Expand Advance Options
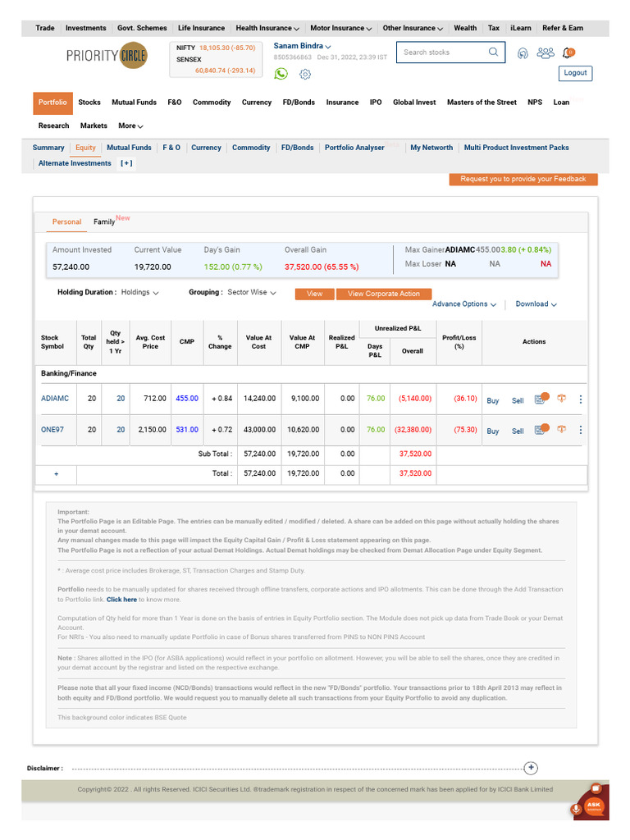Screen dimensions: 630x840 pos(464,304)
